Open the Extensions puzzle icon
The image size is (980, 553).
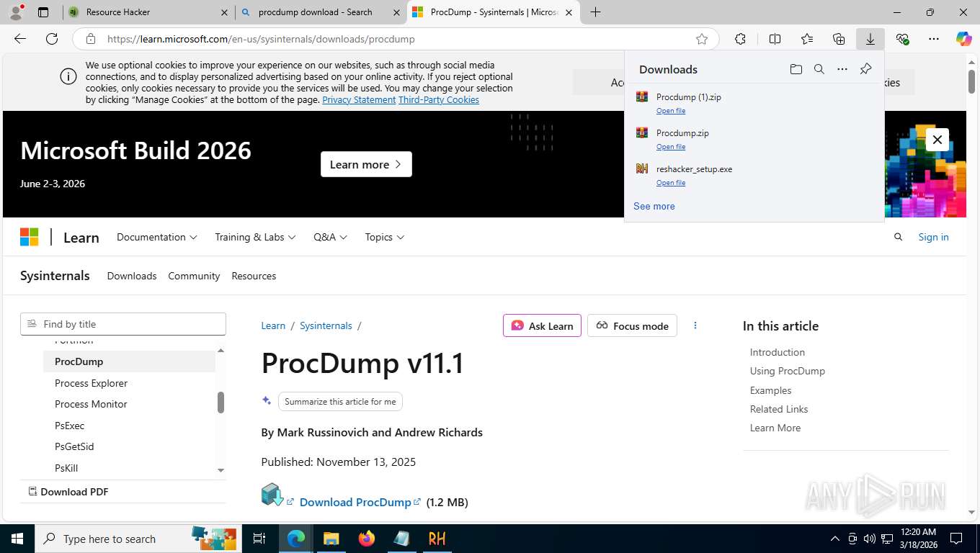point(740,39)
